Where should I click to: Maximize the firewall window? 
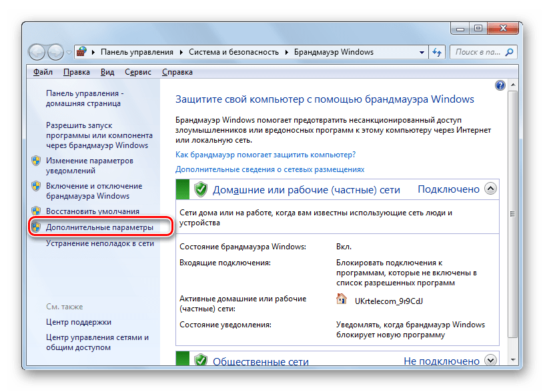coord(478,29)
